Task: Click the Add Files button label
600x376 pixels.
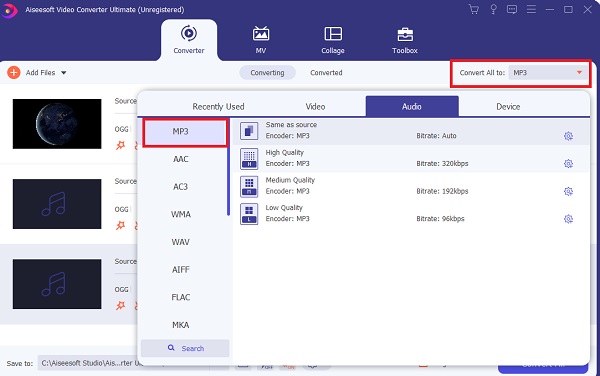Action: tap(41, 72)
